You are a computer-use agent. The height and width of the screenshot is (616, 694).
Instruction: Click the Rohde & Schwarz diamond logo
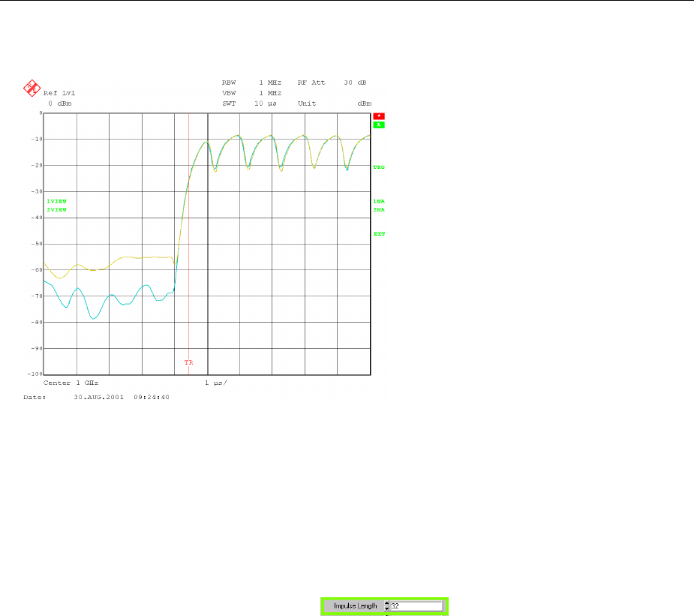tap(32, 88)
